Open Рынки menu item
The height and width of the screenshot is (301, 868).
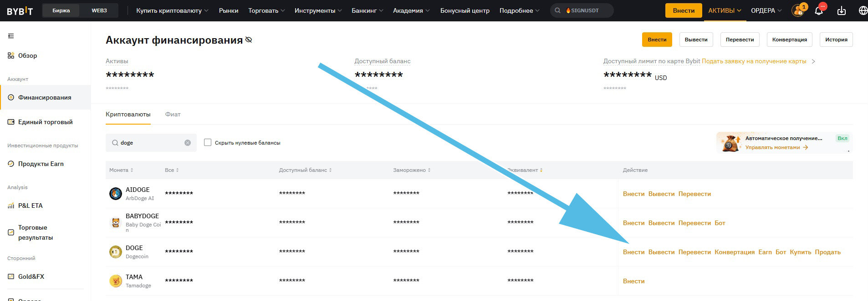(229, 10)
